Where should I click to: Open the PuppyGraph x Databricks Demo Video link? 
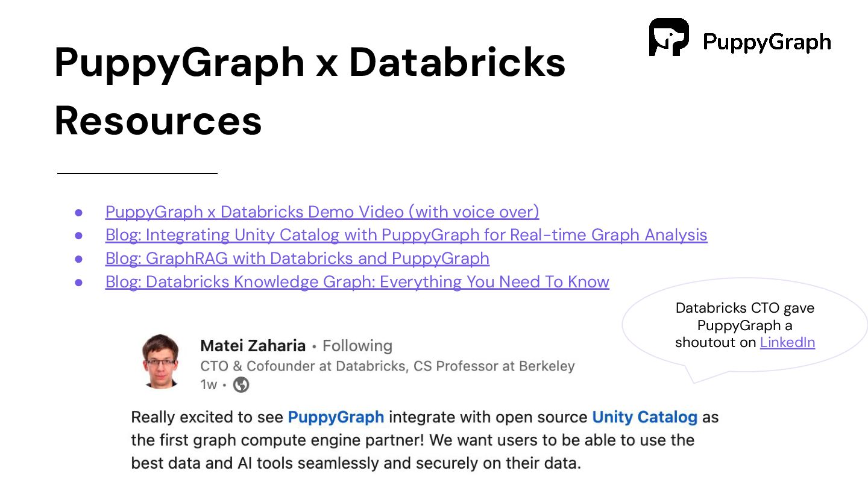click(x=322, y=212)
